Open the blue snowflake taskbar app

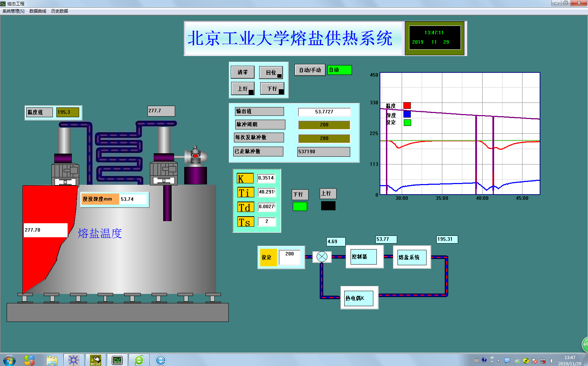(74, 360)
